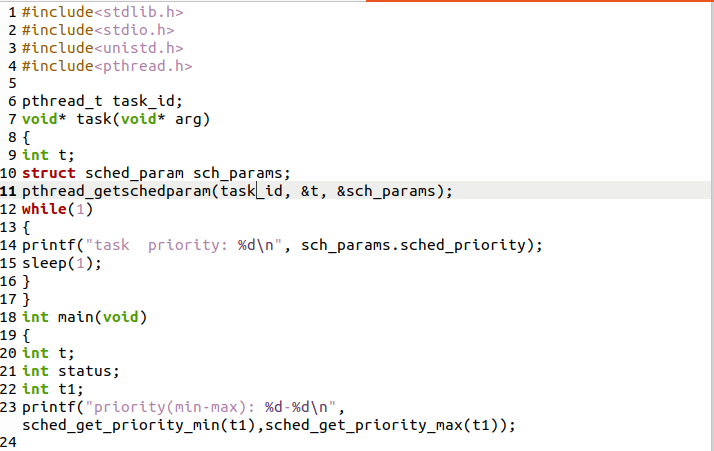714x451 pixels.
Task: Click 'sch_params.sched_priority' in printf call
Action: click(413, 245)
